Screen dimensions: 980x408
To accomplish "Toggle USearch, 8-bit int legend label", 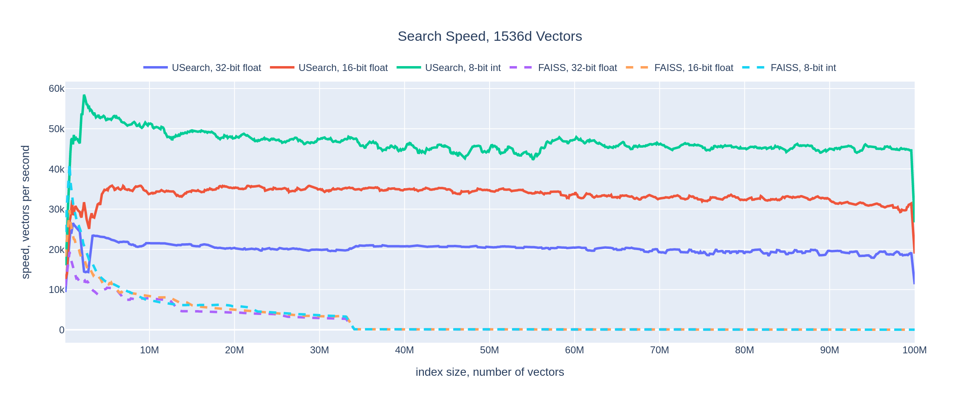I will click(x=463, y=68).
